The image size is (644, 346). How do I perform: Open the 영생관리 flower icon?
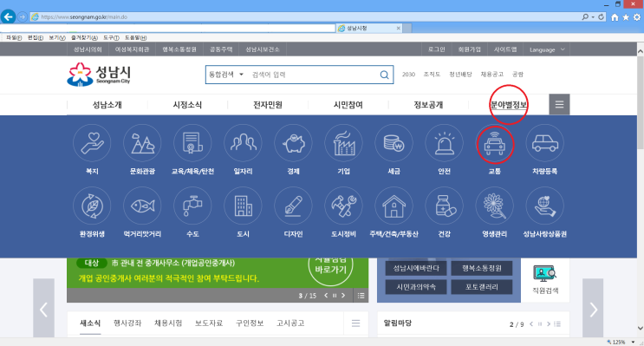(495, 206)
